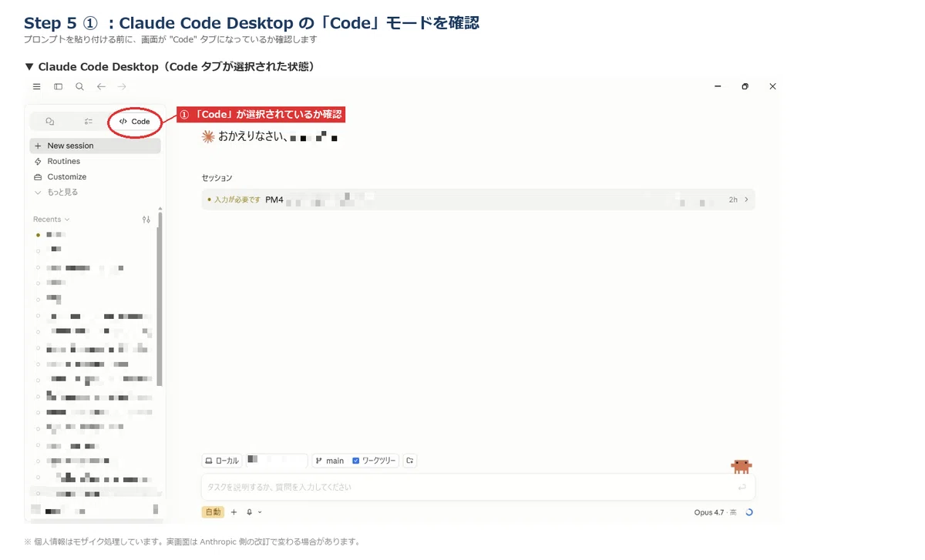Submit with the enter arrow icon
Screen dimensions: 925x560
[742, 487]
